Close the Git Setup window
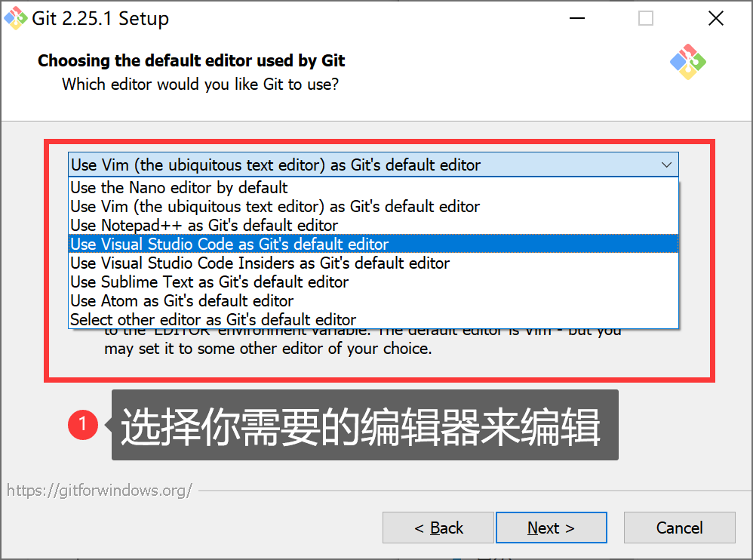Viewport: 753px width, 560px height. click(x=715, y=18)
